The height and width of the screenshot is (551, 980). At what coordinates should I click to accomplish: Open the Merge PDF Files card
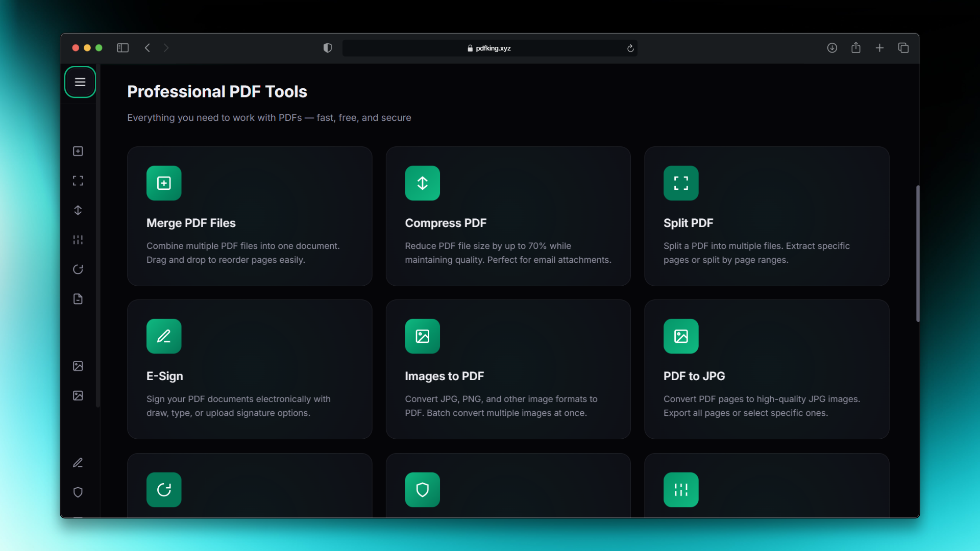pyautogui.click(x=250, y=216)
